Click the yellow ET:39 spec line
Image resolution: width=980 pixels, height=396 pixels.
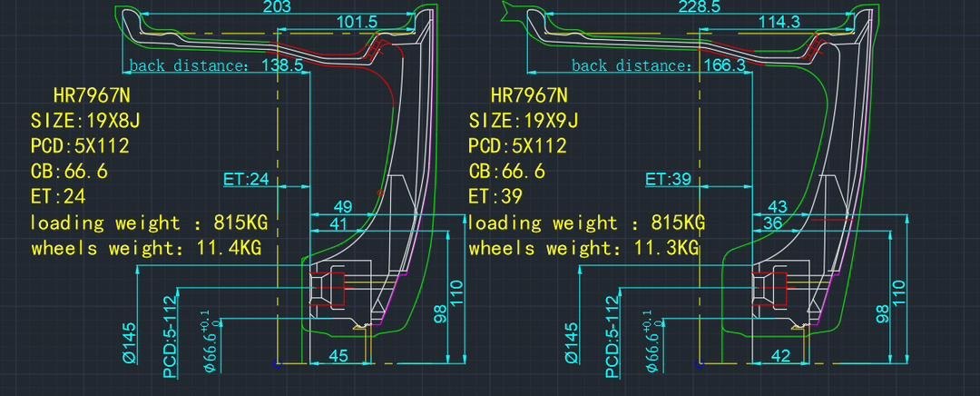[x=496, y=196]
